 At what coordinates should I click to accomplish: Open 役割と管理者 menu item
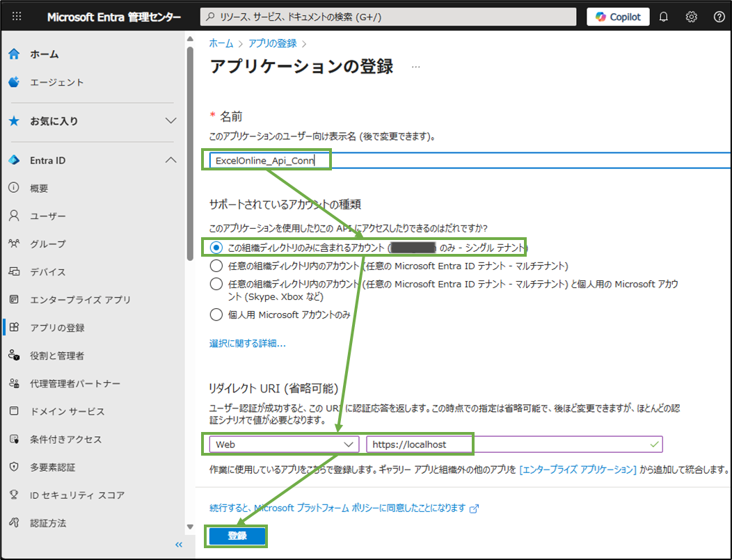pyautogui.click(x=57, y=355)
